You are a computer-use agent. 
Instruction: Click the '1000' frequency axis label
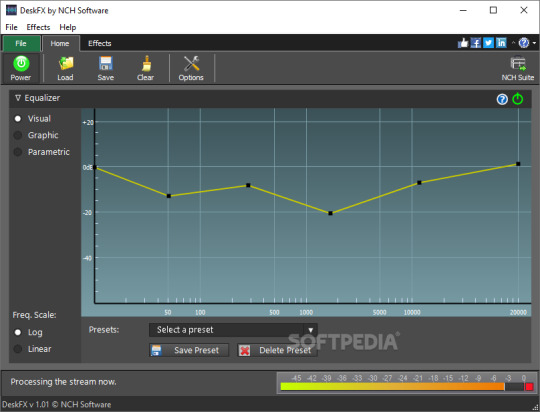(306, 312)
